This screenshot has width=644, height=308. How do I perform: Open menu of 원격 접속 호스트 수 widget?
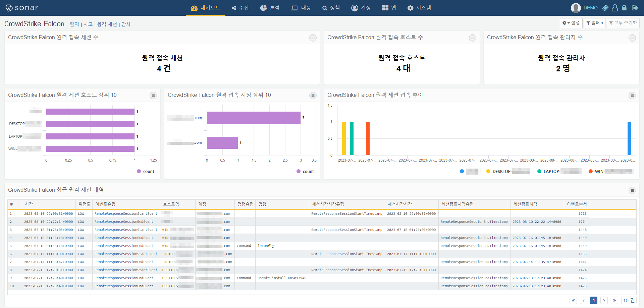(x=473, y=38)
